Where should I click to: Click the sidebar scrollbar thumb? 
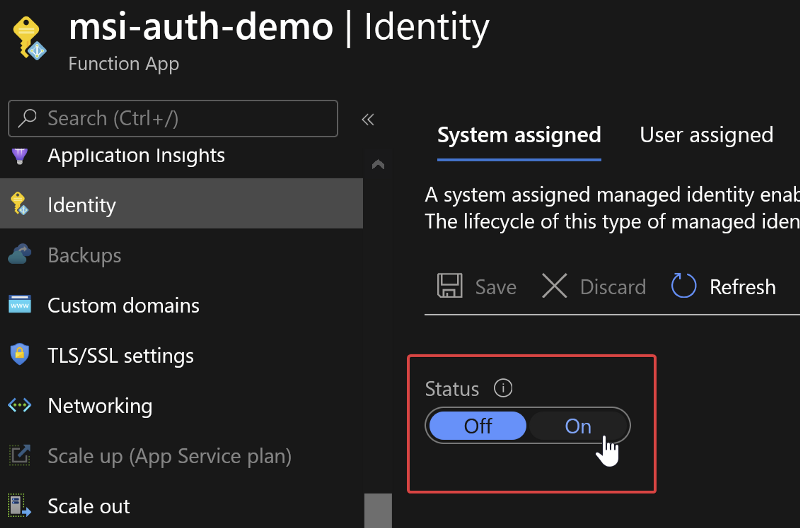378,510
